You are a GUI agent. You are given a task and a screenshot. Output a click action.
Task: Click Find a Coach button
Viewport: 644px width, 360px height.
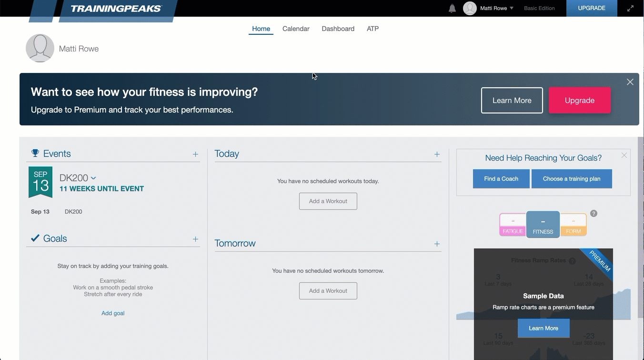click(501, 179)
